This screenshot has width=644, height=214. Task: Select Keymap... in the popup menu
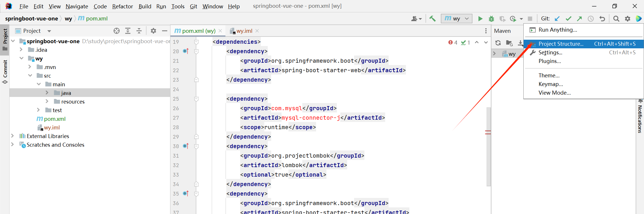pyautogui.click(x=584, y=84)
